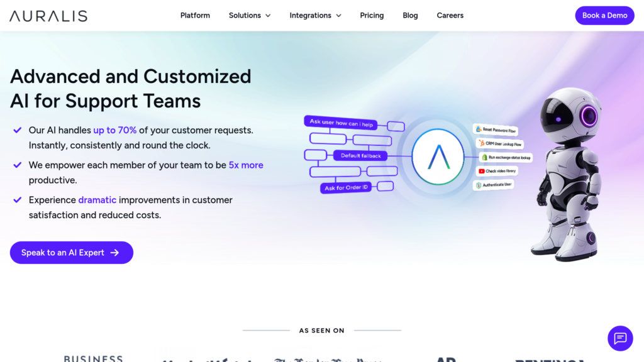Viewport: 644px width, 362px height.
Task: Expand the Solutions dropdown chevron
Action: 268,16
